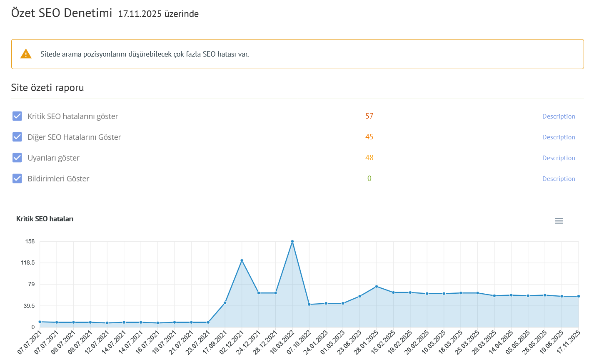Click the "Site özeti raporu" heading
The height and width of the screenshot is (364, 594).
click(x=47, y=87)
